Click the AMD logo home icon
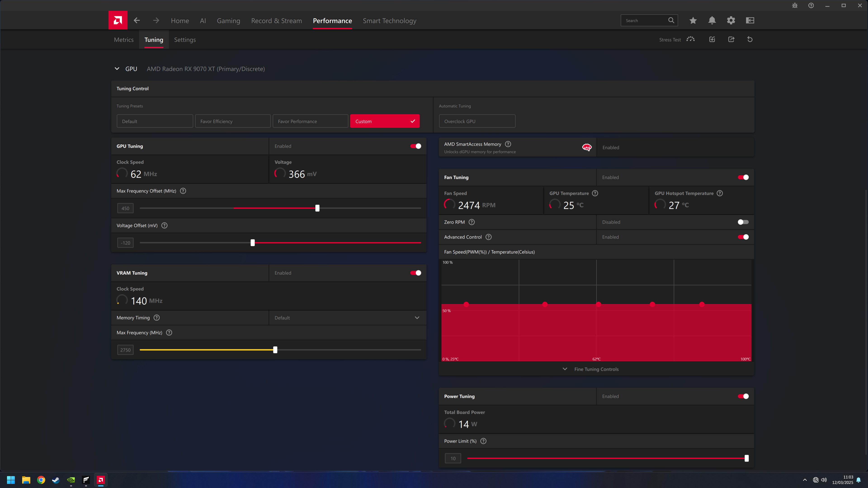Viewport: 868px width, 488px height. pyautogui.click(x=118, y=20)
